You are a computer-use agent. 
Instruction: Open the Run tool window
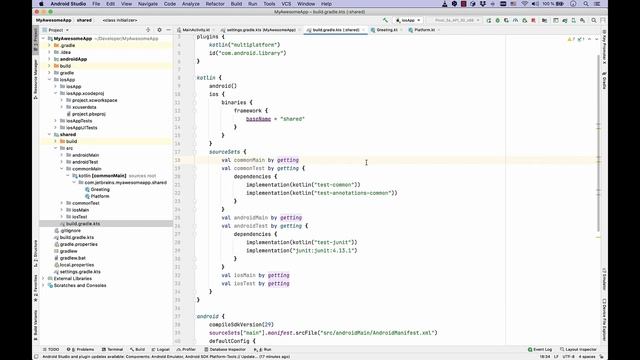(x=263, y=349)
